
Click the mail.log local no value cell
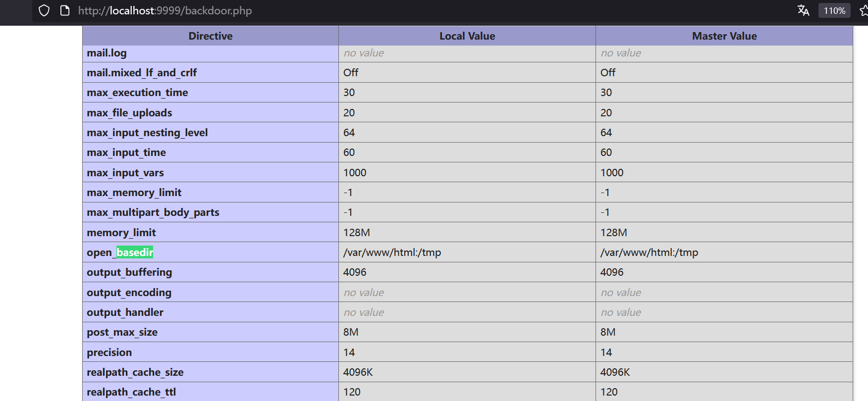[364, 53]
